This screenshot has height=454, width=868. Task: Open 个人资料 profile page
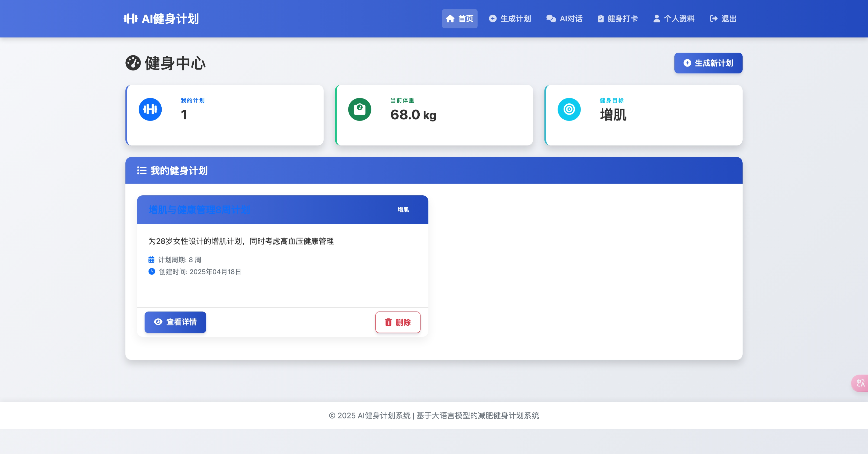[x=674, y=19]
